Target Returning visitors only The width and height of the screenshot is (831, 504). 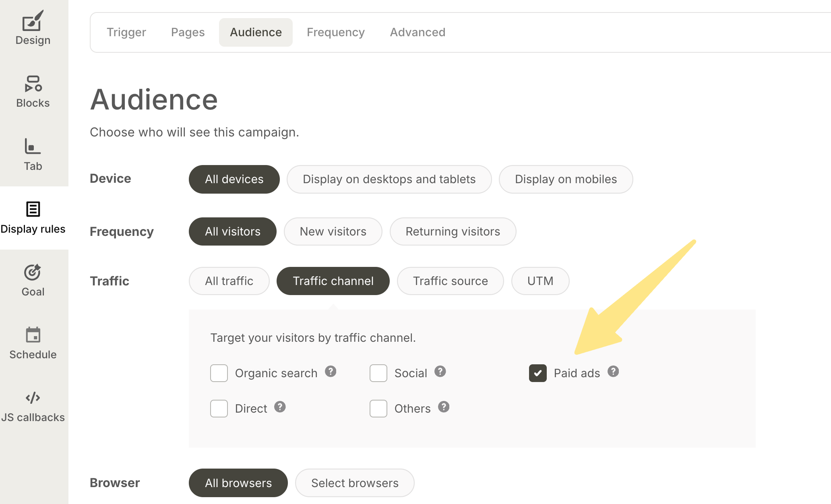tap(453, 231)
